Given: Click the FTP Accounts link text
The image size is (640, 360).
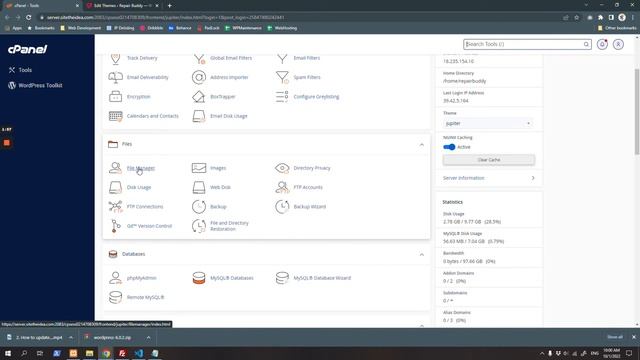Looking at the screenshot, I should [x=308, y=187].
